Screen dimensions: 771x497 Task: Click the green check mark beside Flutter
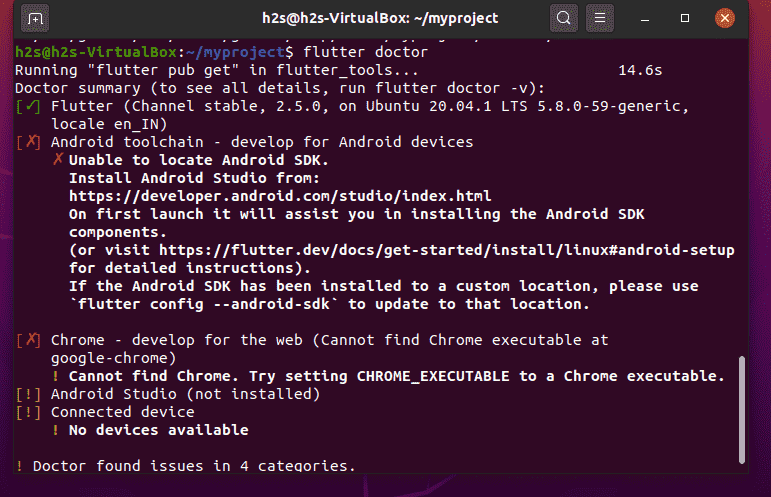coord(28,106)
